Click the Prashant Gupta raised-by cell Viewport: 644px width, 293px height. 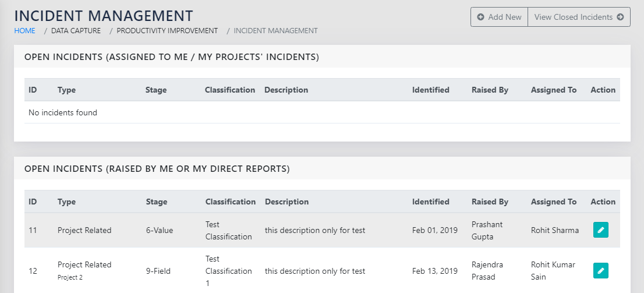coord(487,230)
